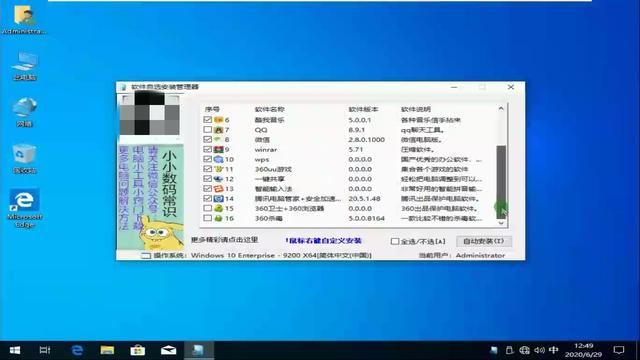Viewport: 640px width, 360px height.
Task: Check the QQ checkbox in row 7
Action: [207, 130]
